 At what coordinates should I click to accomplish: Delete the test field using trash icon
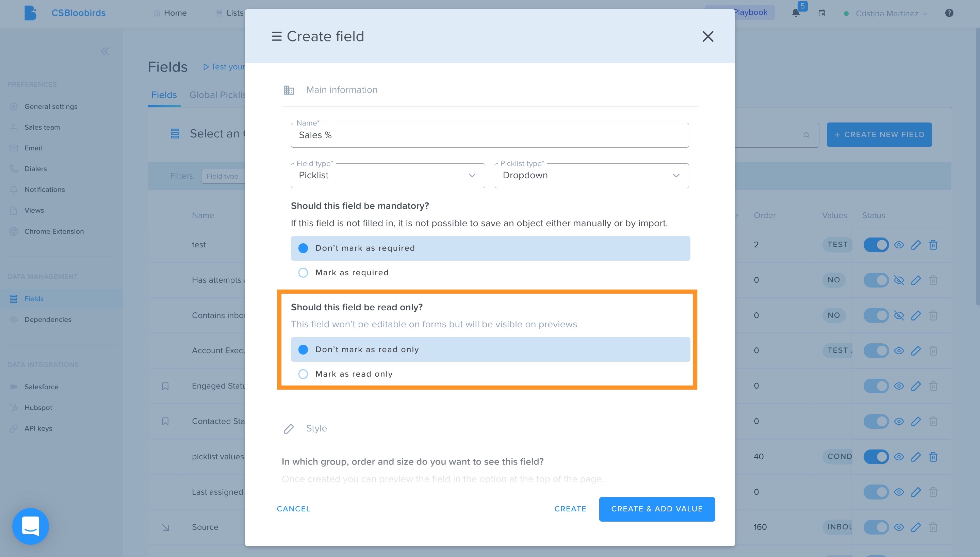click(933, 245)
